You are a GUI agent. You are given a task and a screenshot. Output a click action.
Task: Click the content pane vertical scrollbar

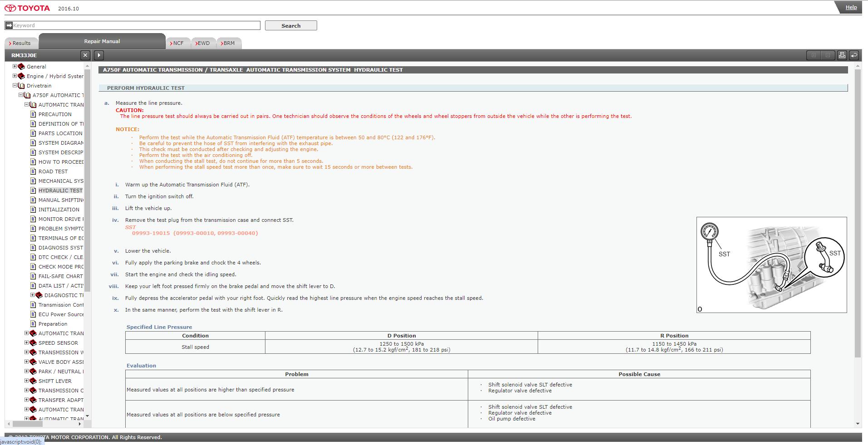click(858, 213)
